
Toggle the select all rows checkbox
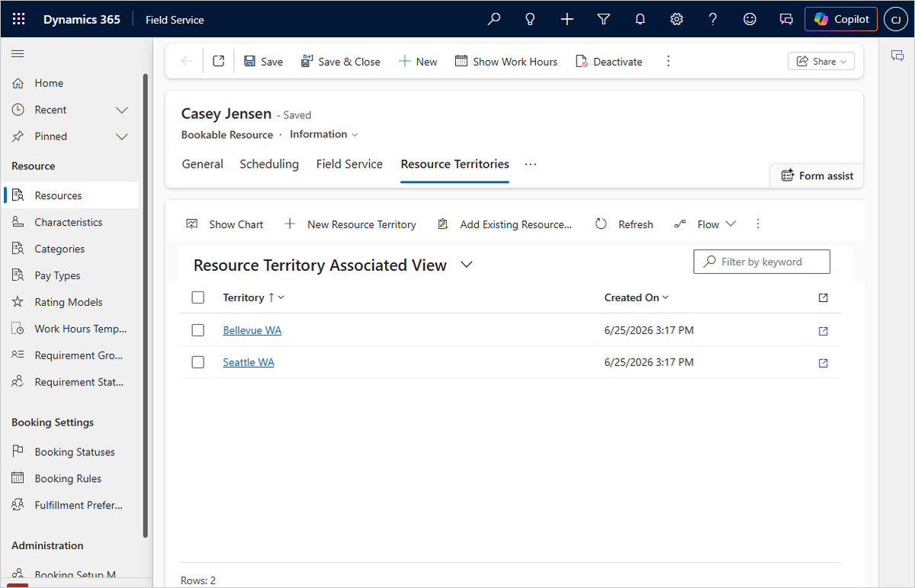[x=198, y=297]
